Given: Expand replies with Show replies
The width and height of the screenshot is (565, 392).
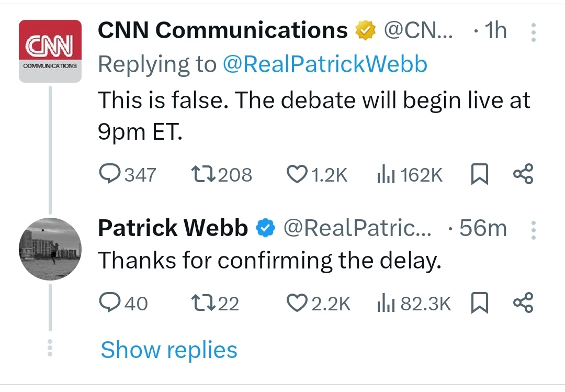Looking at the screenshot, I should pos(168,350).
